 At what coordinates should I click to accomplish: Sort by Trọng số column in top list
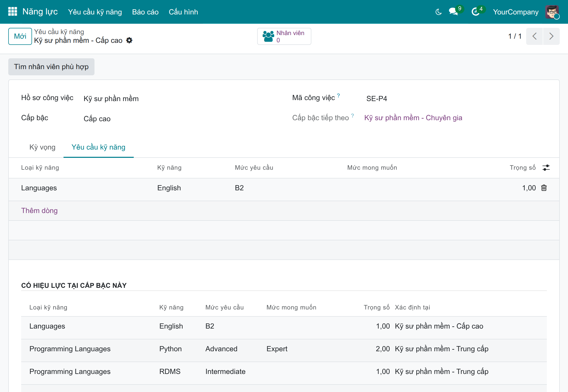(x=523, y=168)
